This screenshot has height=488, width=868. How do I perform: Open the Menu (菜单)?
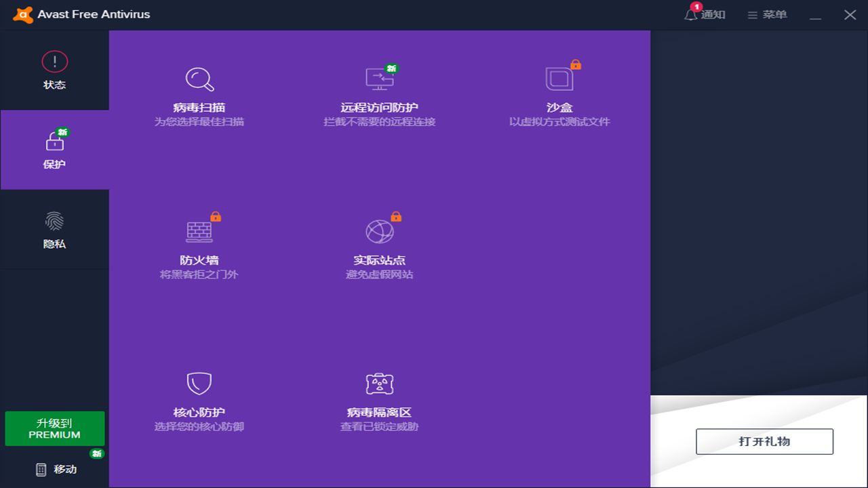tap(767, 14)
